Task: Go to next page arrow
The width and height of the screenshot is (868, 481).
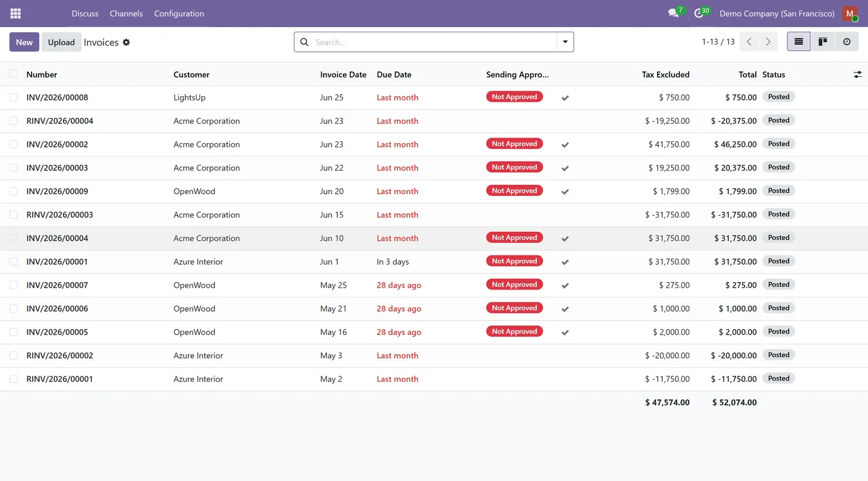Action: click(768, 42)
